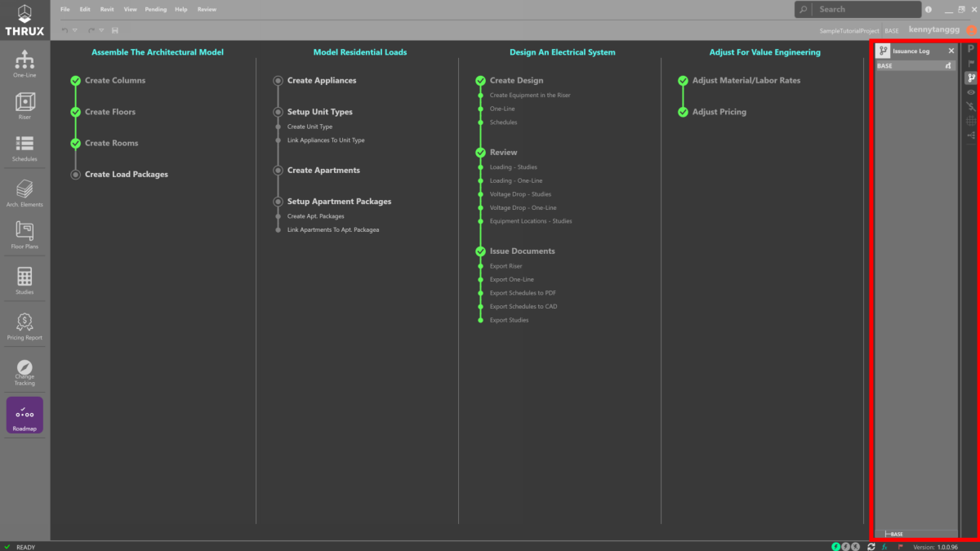Open Create Equipment in the Riser step

[530, 96]
